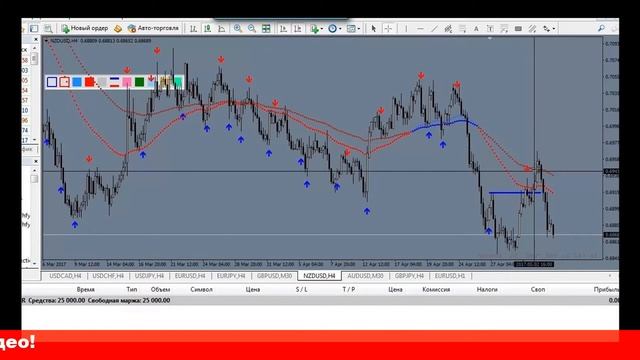Click the balance row 'Средства: 25 000.00'
Image resolution: width=640 pixels, height=360 pixels.
pos(320,300)
